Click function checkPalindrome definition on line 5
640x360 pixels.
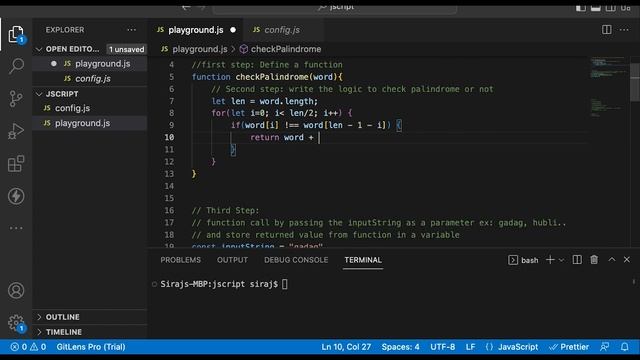click(267, 77)
